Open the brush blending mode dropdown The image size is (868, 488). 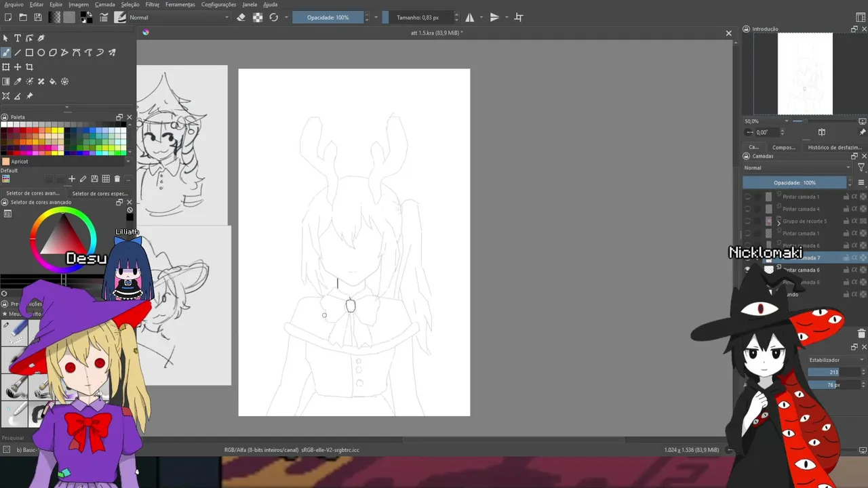178,18
